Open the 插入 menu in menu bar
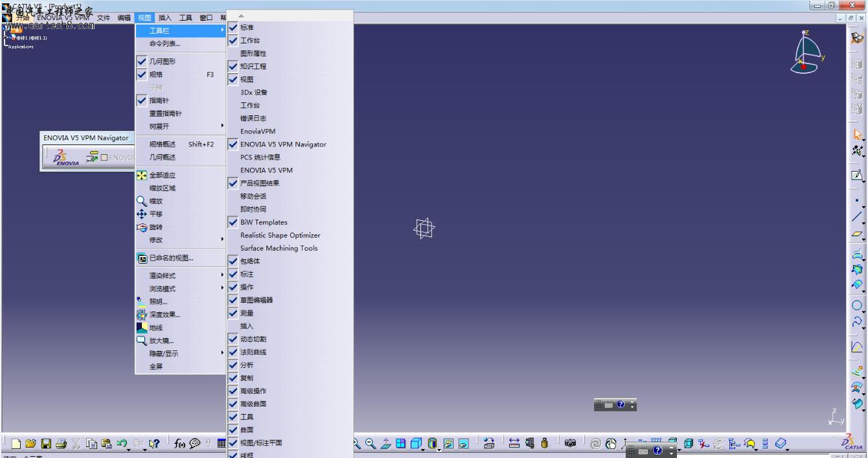 click(165, 17)
